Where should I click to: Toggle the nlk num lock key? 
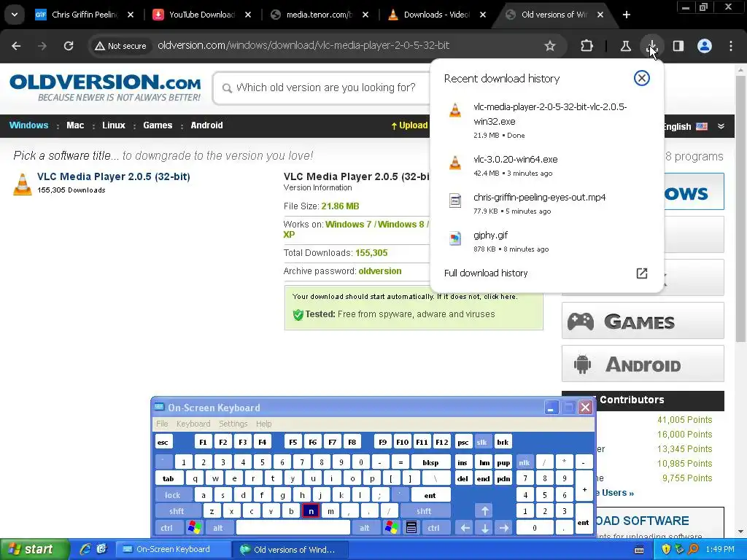click(x=525, y=462)
